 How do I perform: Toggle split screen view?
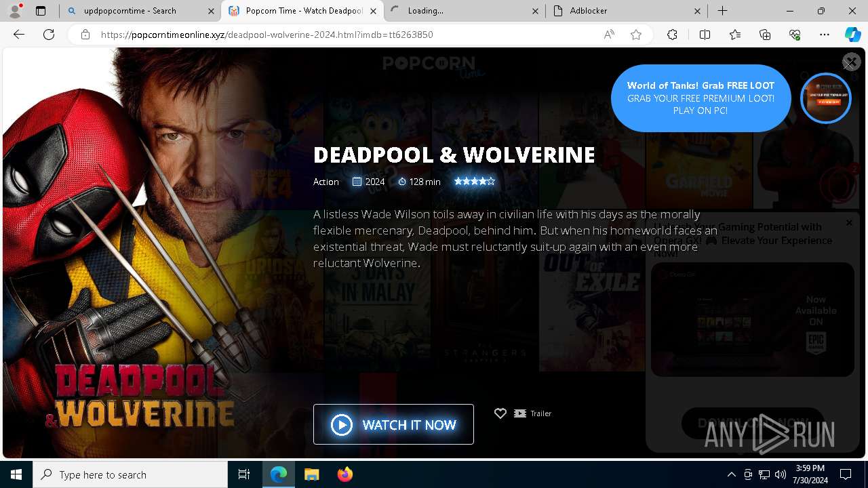click(705, 35)
